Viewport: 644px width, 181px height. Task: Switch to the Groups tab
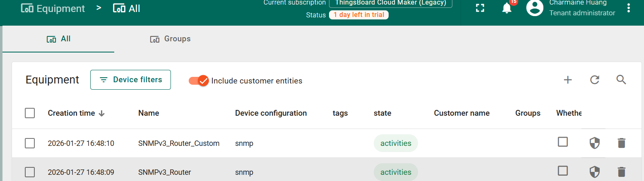170,39
